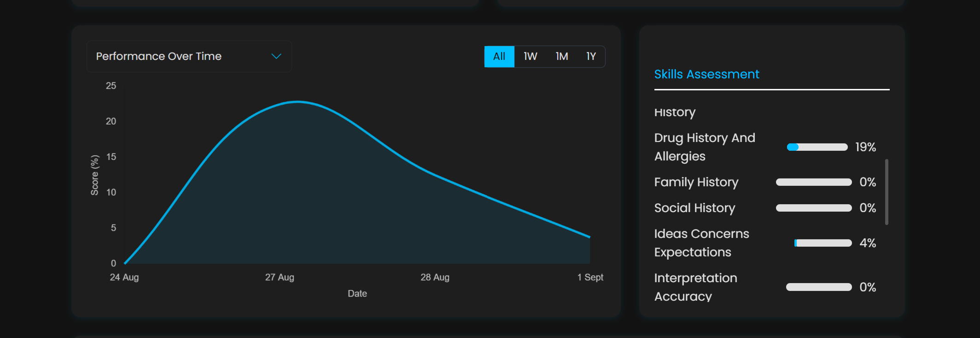Click the Family History progress bar

click(x=814, y=182)
